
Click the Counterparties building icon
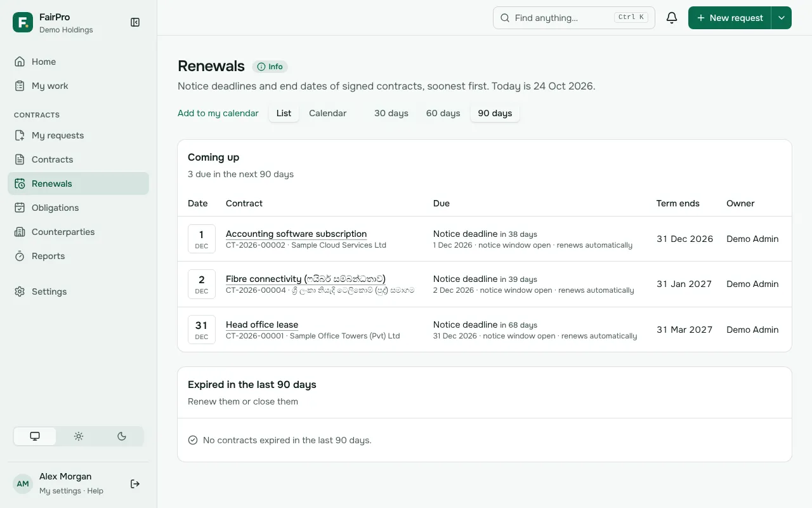(20, 232)
